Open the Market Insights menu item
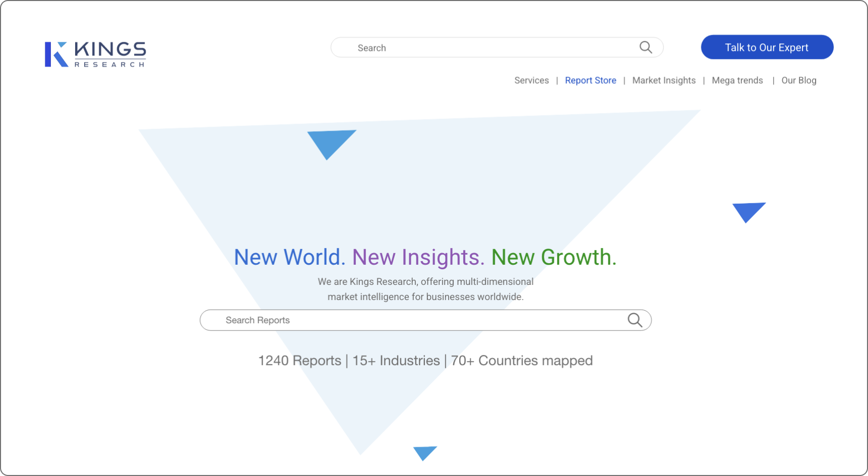 [x=664, y=81]
